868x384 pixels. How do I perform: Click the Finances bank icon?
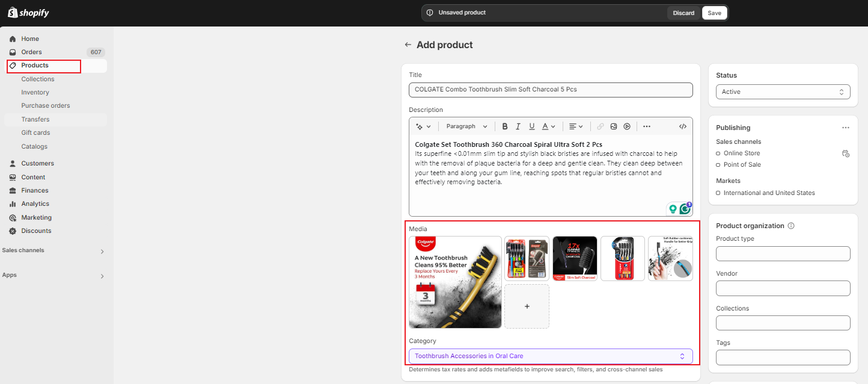[x=13, y=190]
